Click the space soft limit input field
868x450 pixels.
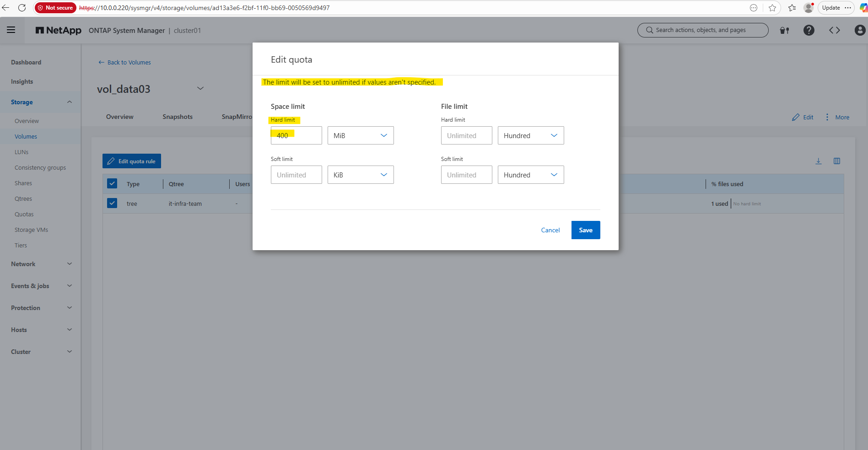tap(296, 175)
